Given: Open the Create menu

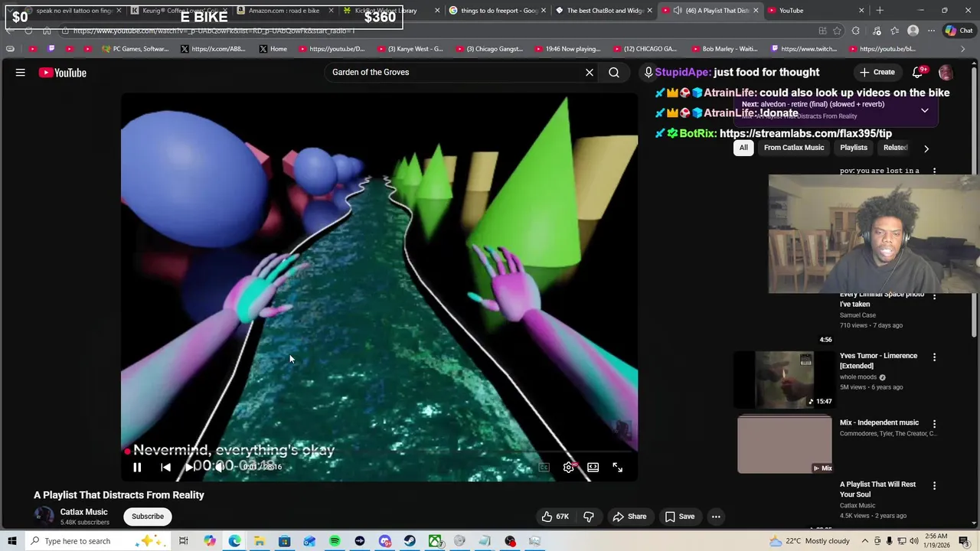Looking at the screenshot, I should pyautogui.click(x=877, y=72).
